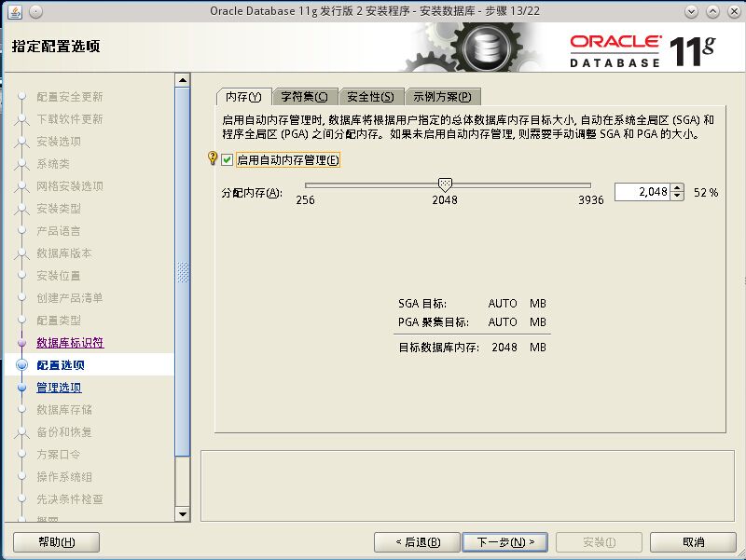Open the 示例方案(P) tab
Screen dimensions: 746x560
442,97
